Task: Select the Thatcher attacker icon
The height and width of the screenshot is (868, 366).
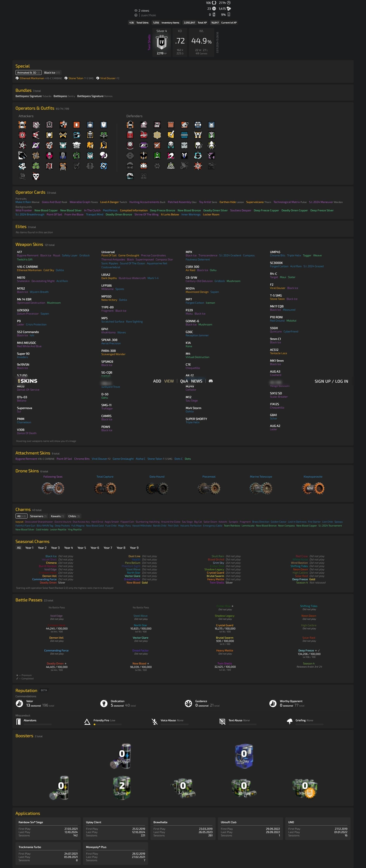Action: tap(49, 125)
